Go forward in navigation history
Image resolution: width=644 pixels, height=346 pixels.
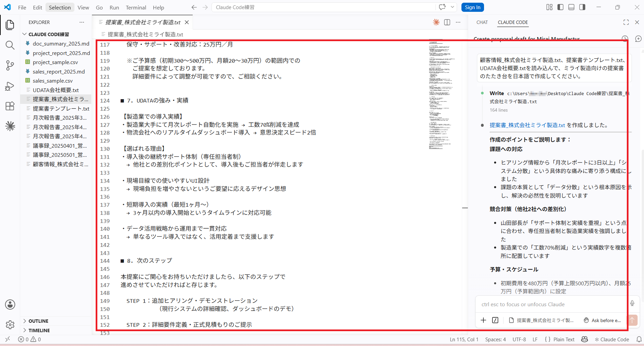[x=205, y=7]
